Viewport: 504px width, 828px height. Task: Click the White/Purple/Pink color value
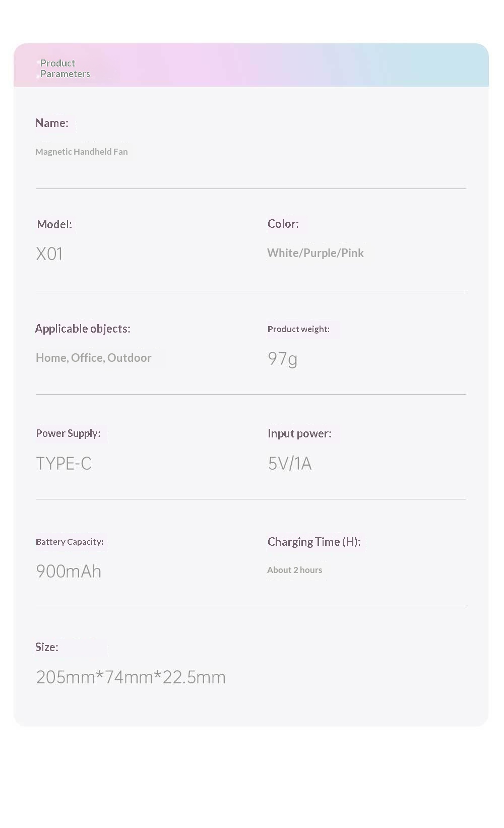click(316, 253)
